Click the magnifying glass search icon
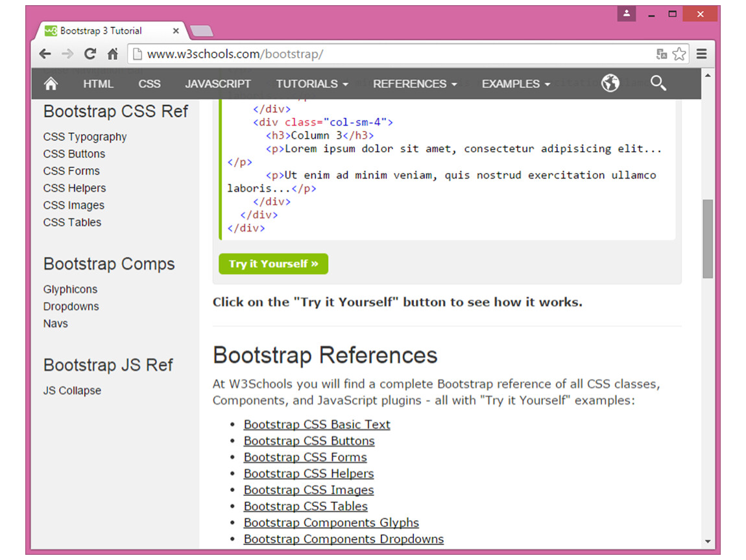 [658, 83]
